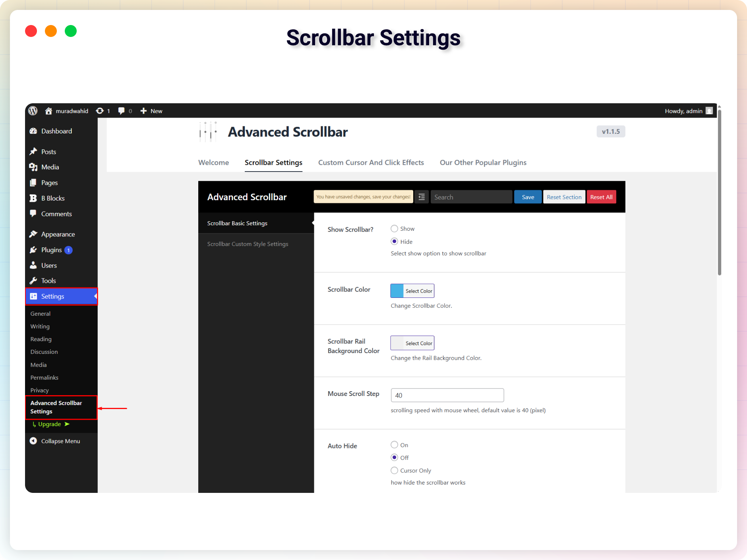Set Auto Hide to Off
This screenshot has height=560, width=747.
(x=394, y=458)
